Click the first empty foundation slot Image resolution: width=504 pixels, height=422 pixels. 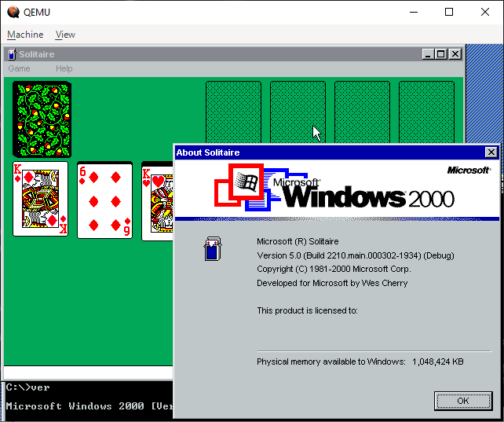click(x=233, y=112)
